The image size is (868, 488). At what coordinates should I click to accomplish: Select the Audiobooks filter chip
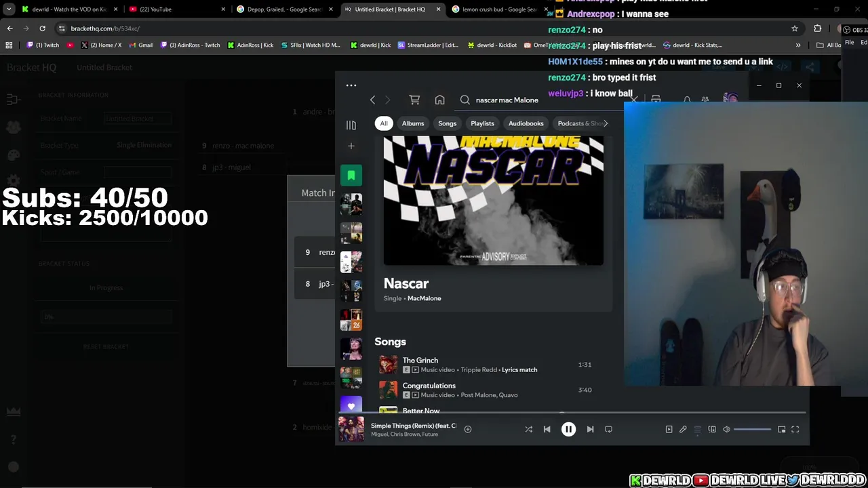point(526,123)
